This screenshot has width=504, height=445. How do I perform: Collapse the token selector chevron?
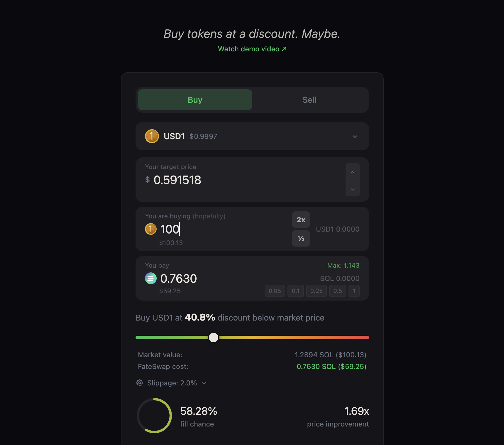click(355, 136)
